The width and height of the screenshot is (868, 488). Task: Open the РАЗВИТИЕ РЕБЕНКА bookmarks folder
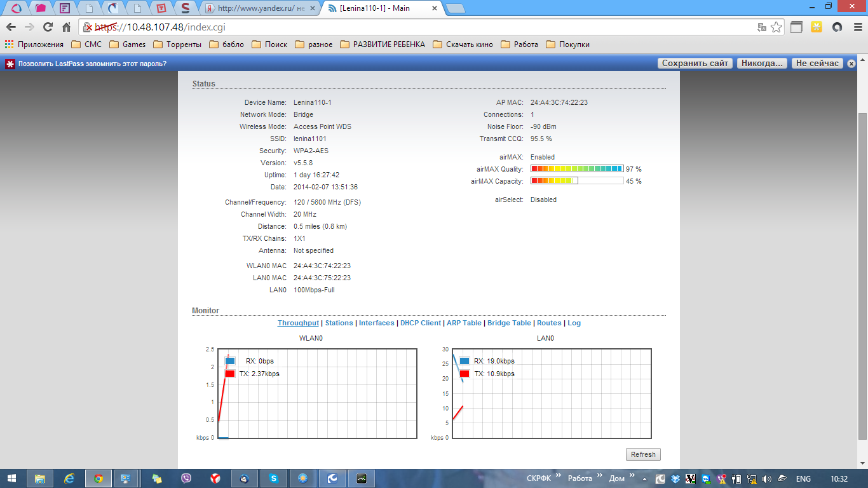(383, 44)
